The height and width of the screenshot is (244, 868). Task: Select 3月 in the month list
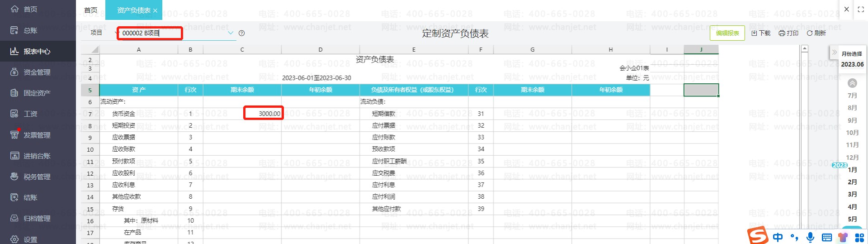coord(852,194)
